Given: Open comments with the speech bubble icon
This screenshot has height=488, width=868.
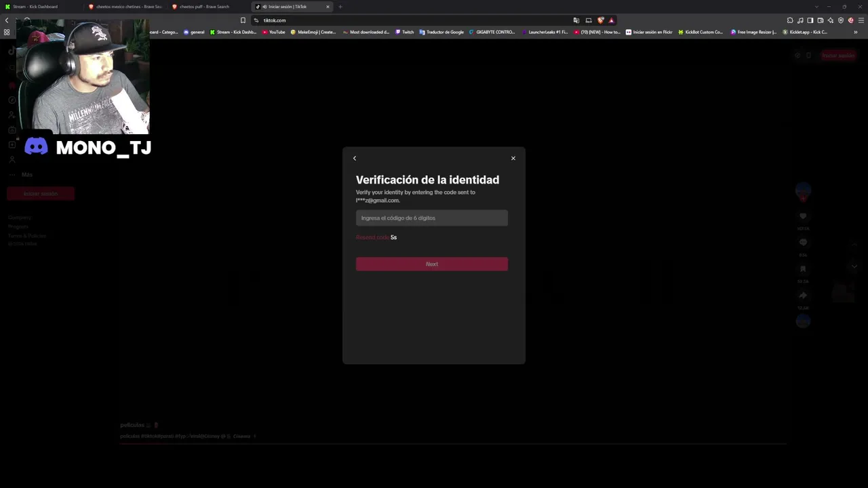Looking at the screenshot, I should 803,243.
